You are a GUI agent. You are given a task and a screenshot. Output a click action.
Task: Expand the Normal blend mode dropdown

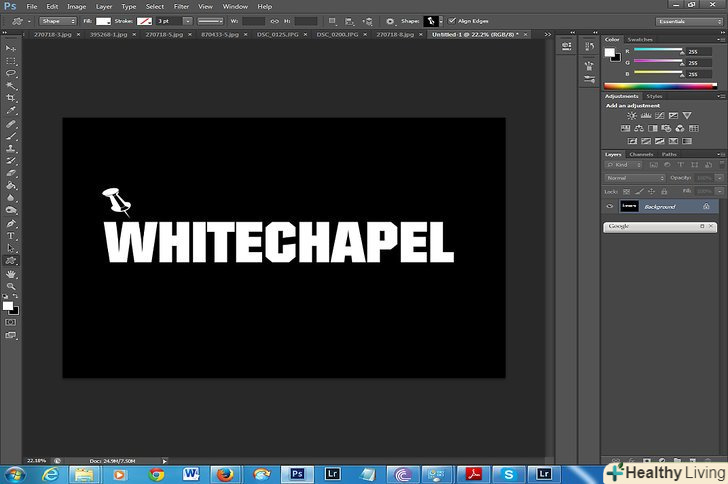point(635,178)
